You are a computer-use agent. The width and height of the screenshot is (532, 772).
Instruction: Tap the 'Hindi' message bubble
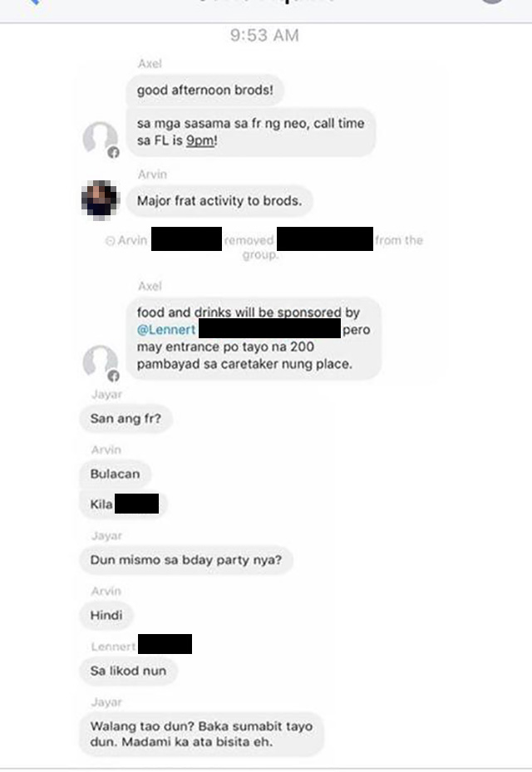click(x=106, y=615)
